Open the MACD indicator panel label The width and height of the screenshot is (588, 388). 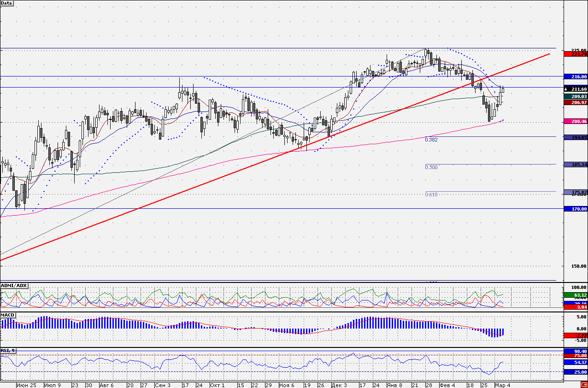pyautogui.click(x=7, y=315)
